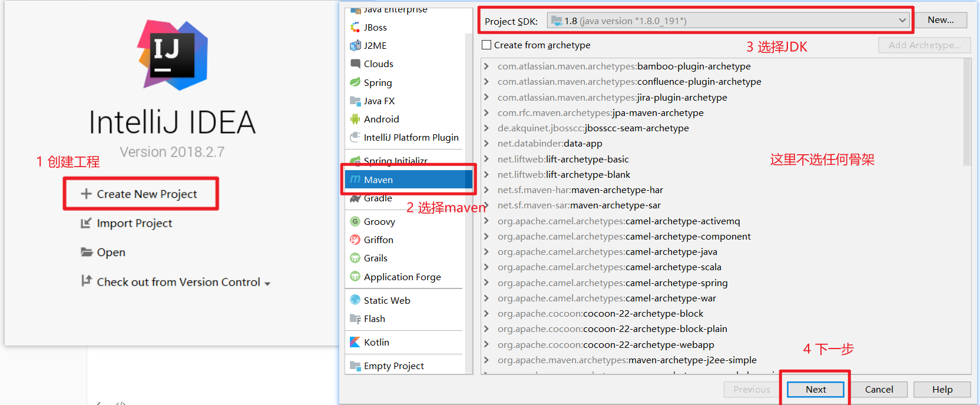Click the SDK icon in Project SDK combo

pyautogui.click(x=556, y=21)
